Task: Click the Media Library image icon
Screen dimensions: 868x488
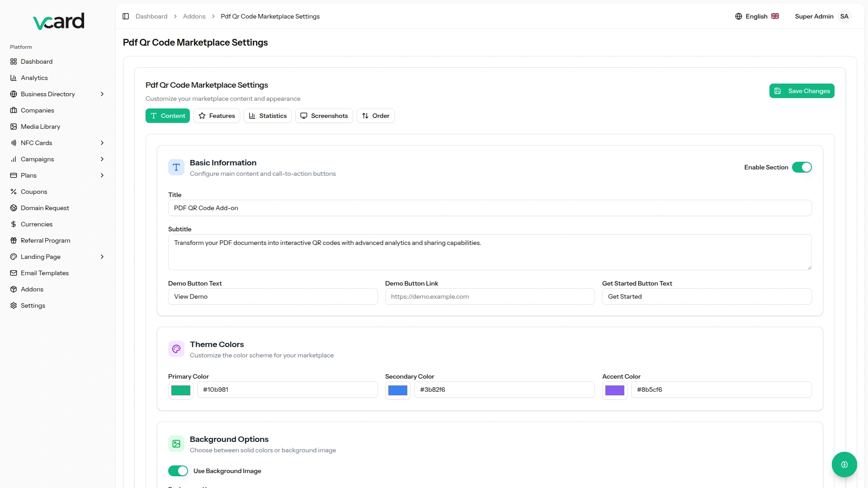Action: point(14,127)
